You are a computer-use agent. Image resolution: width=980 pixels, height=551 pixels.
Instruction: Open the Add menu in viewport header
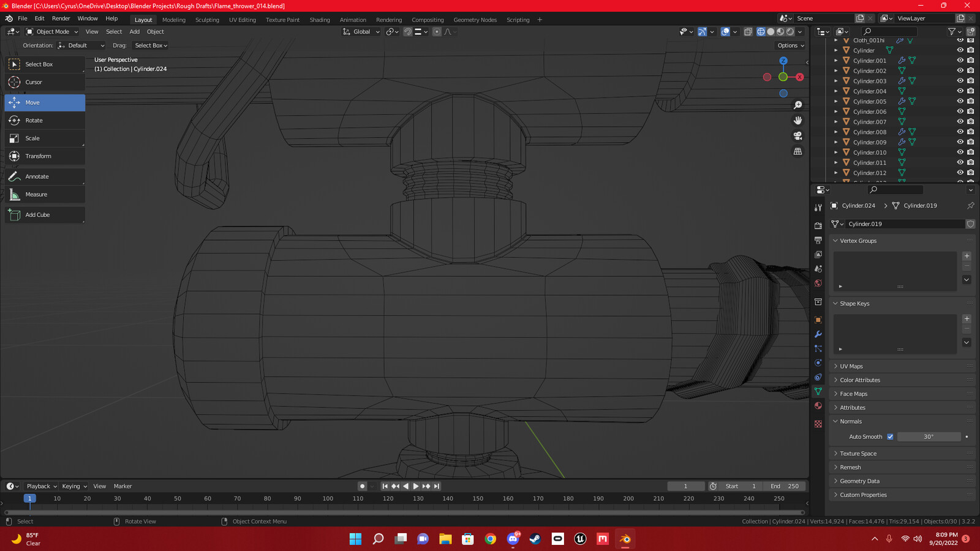point(135,32)
